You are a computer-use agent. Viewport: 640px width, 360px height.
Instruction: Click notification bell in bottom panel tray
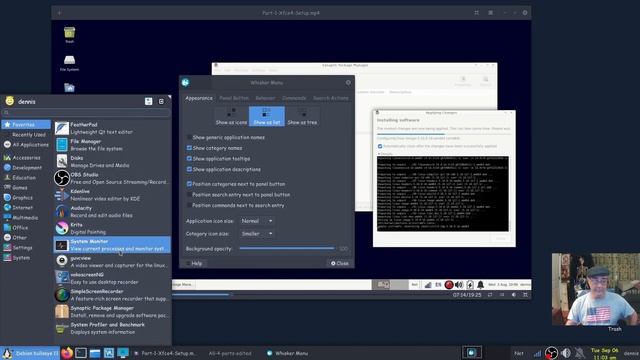[x=579, y=353]
